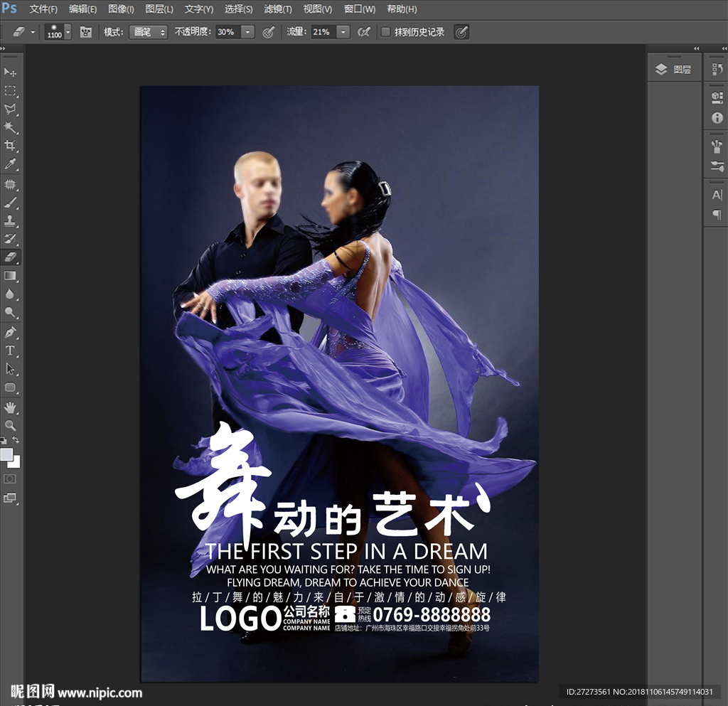Screen dimensions: 728x706
Task: Open the 模式 画笔 mode dropdown
Action: 148,32
